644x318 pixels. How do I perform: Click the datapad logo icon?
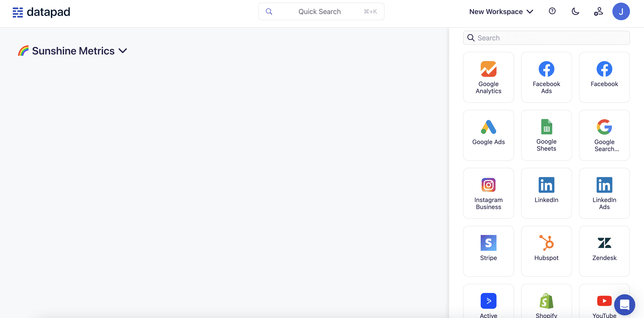[x=18, y=12]
